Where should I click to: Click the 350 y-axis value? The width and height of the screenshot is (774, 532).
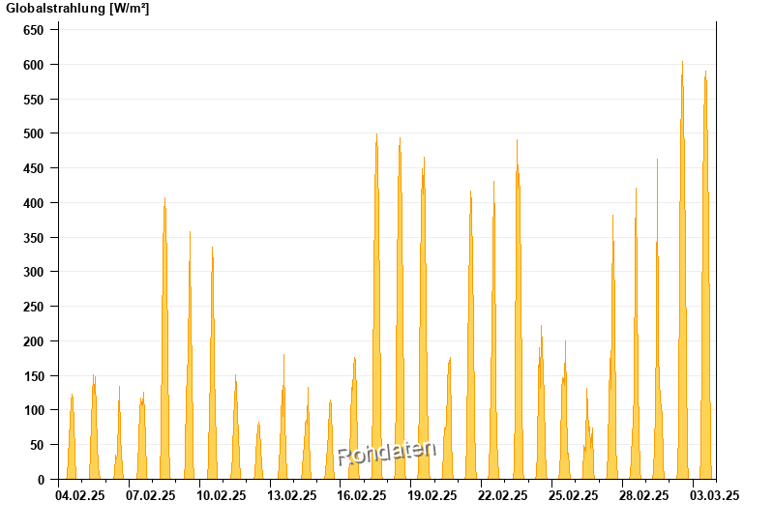click(x=33, y=238)
